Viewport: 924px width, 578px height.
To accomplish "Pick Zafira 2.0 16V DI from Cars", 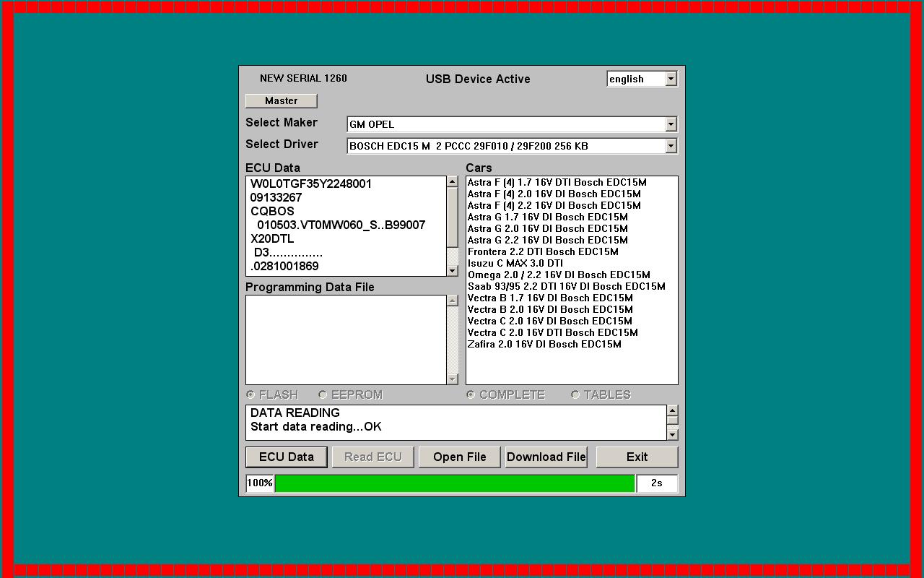I will [x=544, y=344].
